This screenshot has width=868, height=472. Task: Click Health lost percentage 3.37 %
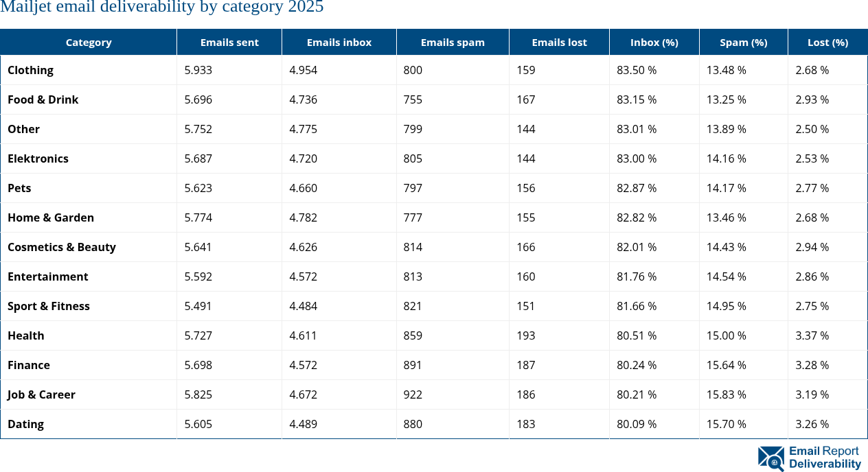812,335
